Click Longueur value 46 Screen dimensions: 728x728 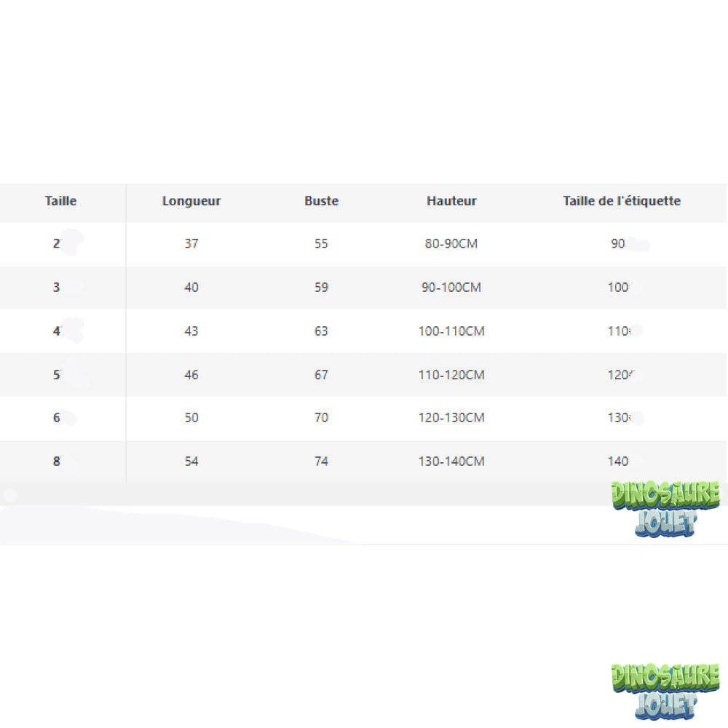click(x=191, y=375)
